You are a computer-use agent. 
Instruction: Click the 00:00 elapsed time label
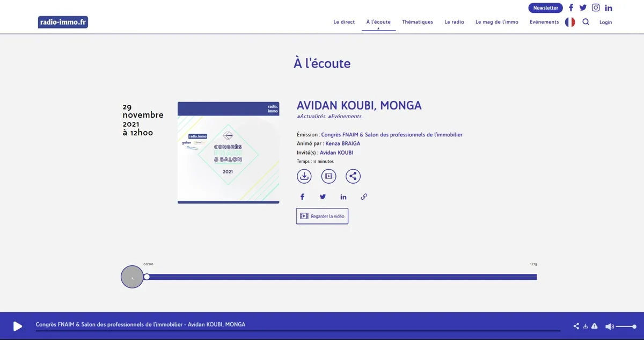pyautogui.click(x=148, y=264)
